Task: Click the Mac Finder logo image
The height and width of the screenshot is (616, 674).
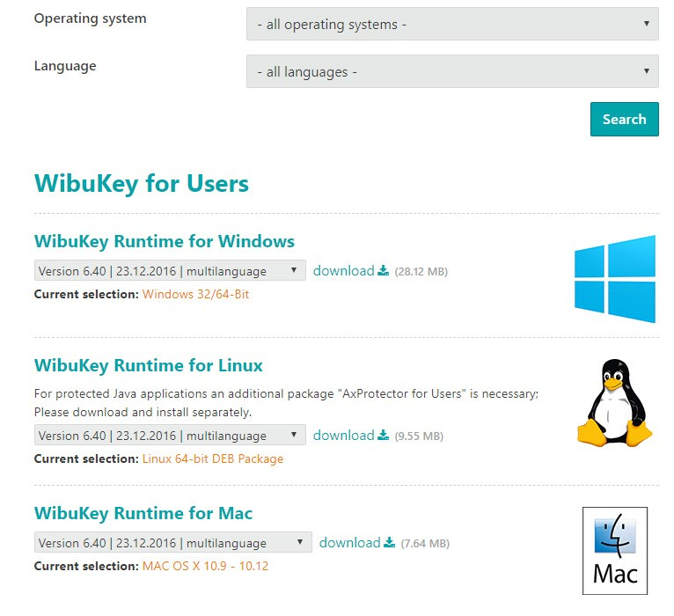Action: tap(615, 551)
